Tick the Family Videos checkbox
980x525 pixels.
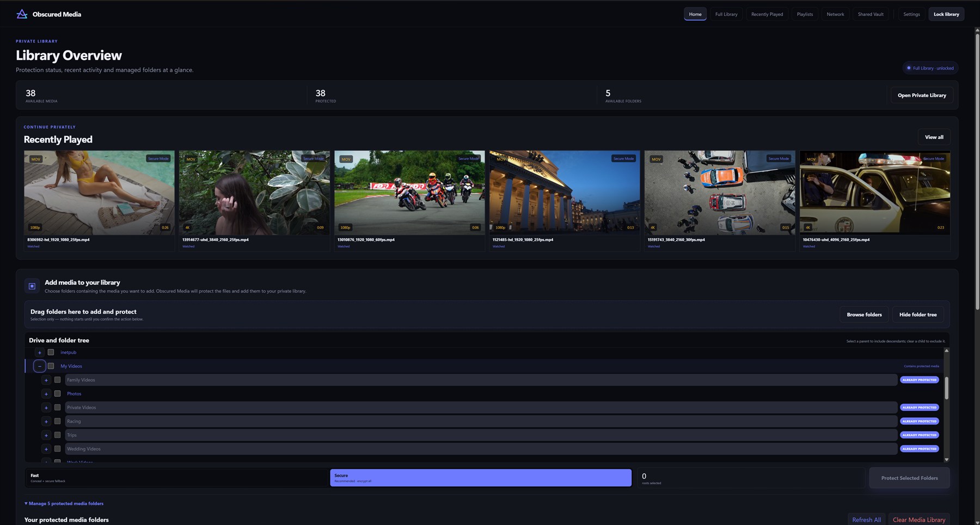coord(57,380)
